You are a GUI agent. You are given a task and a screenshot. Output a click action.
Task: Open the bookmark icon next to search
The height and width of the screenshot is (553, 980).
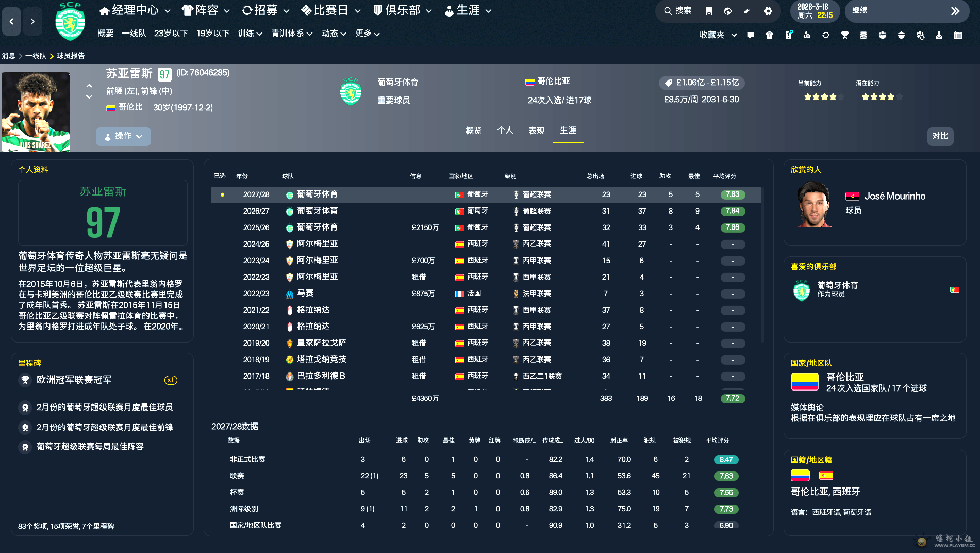tap(709, 11)
